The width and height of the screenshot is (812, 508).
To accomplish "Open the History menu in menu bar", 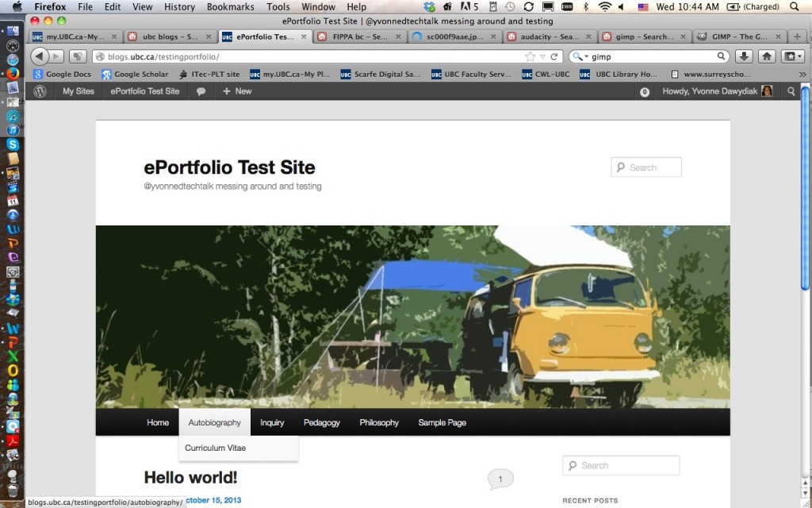I will point(179,6).
